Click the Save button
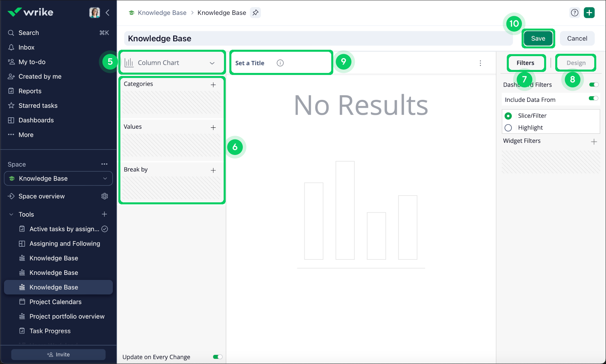 click(538, 38)
